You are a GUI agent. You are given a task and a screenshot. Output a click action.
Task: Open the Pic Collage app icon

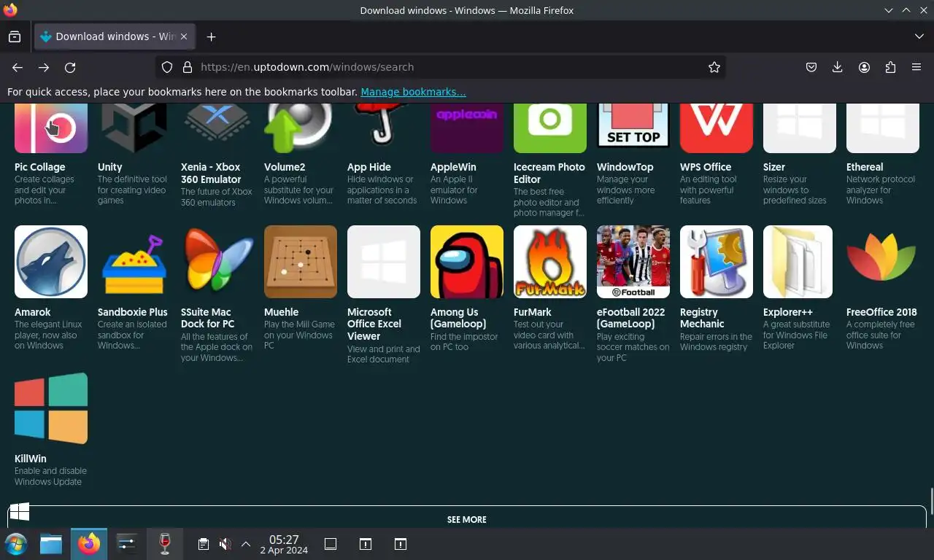tap(51, 128)
